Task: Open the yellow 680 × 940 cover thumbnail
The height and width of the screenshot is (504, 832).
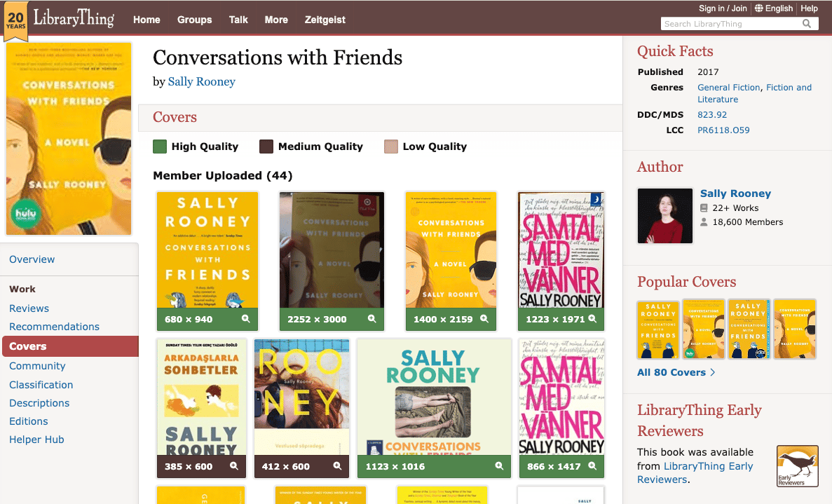Action: 207,250
